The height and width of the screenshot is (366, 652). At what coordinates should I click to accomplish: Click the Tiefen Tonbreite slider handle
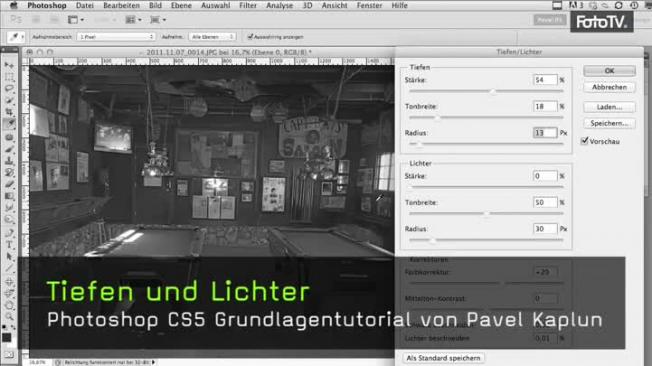tap(437, 118)
